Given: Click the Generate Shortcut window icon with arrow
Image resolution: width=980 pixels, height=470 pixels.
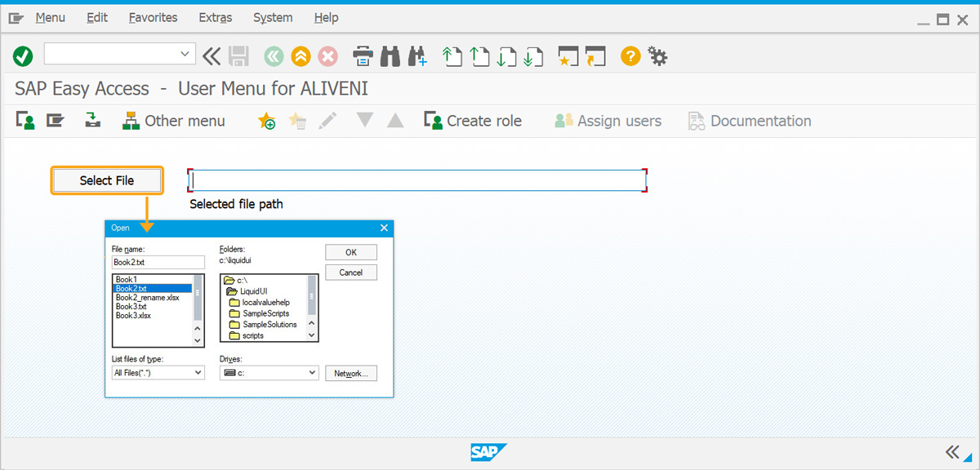Looking at the screenshot, I should (595, 55).
